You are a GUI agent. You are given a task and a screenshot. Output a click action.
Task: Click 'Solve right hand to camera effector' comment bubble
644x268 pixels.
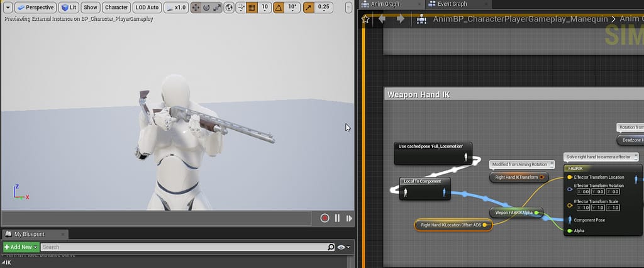pos(601,157)
